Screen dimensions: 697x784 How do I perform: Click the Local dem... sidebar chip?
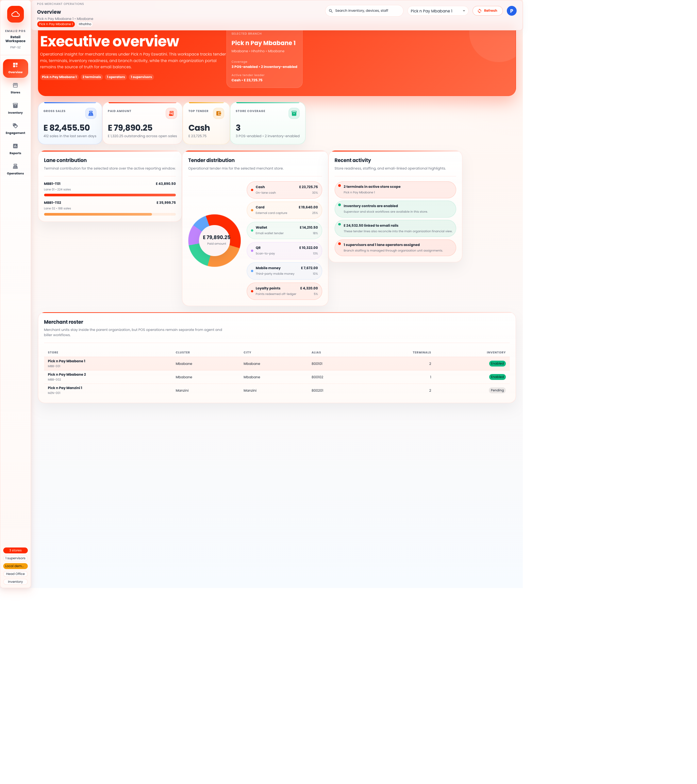coord(15,566)
